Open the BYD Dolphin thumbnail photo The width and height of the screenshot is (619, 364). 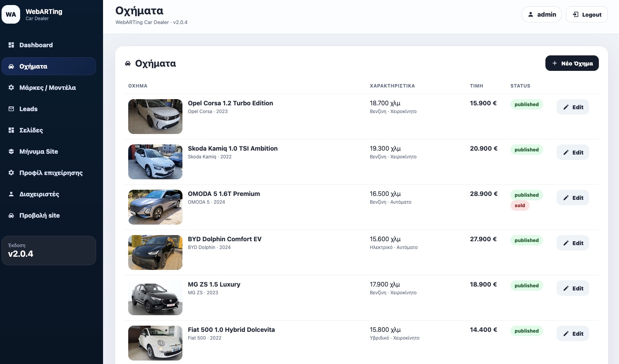click(x=155, y=252)
